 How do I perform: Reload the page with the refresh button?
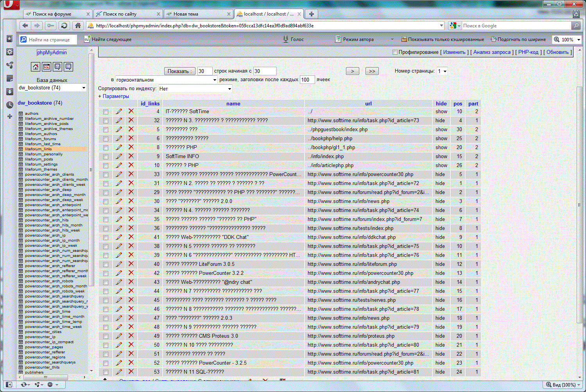(64, 26)
